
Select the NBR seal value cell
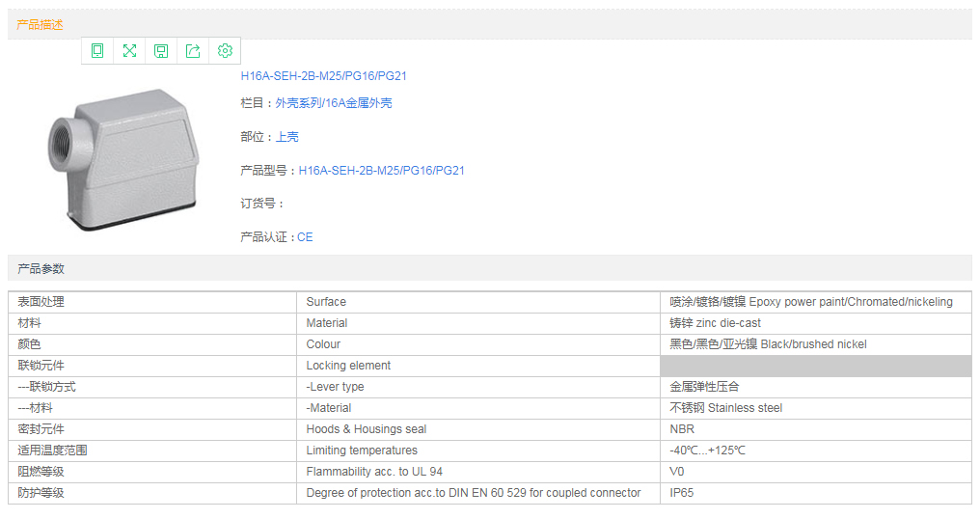point(682,429)
